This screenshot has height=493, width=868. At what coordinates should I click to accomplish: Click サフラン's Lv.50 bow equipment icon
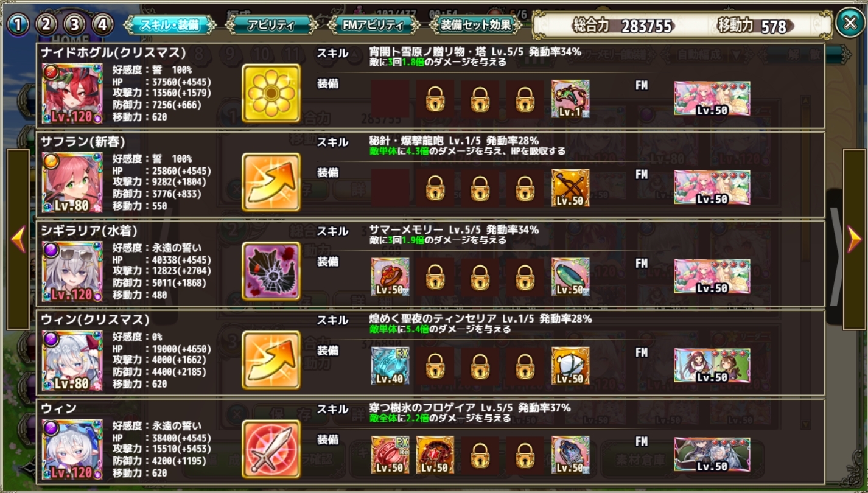click(x=570, y=188)
